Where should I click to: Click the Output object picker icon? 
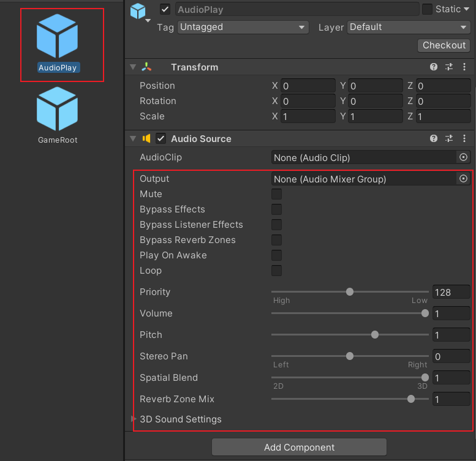point(463,179)
